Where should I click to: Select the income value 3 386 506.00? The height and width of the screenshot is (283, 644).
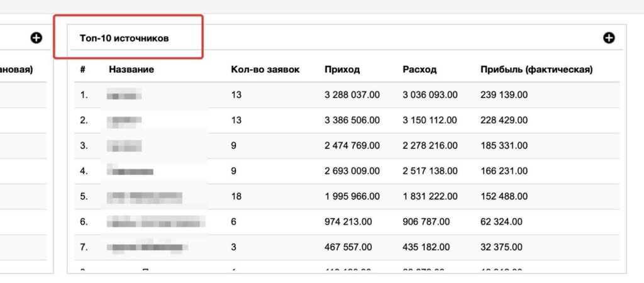click(352, 121)
